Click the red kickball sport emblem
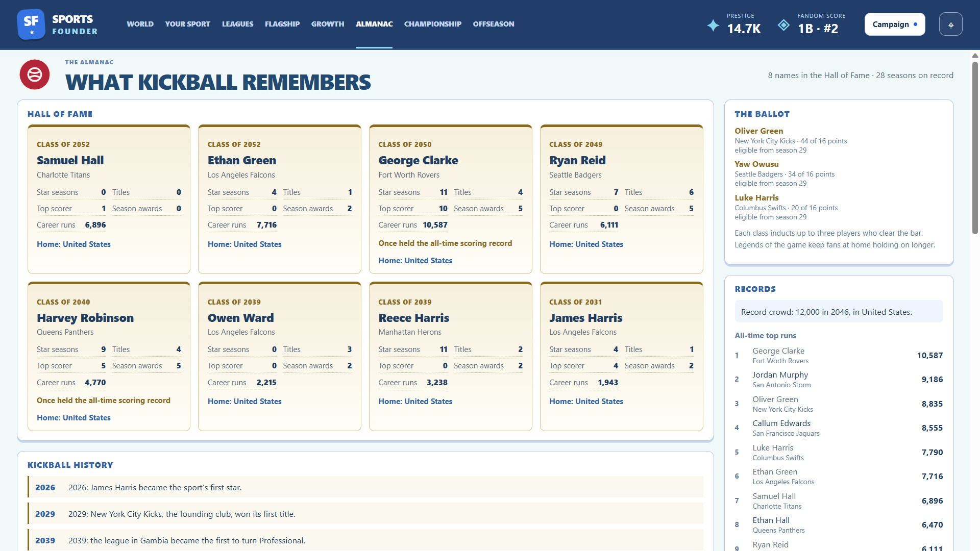Viewport: 980px width, 551px height. [35, 74]
